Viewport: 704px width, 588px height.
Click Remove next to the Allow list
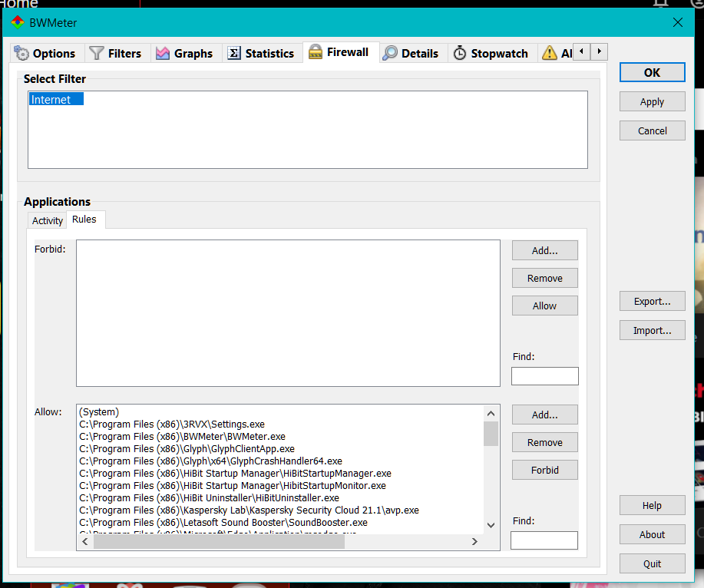coord(544,443)
